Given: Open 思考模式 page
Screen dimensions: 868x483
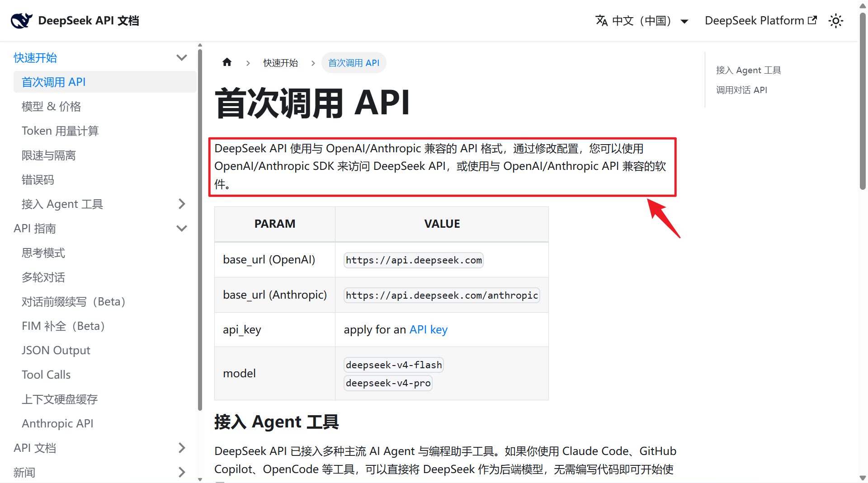Looking at the screenshot, I should [x=43, y=253].
